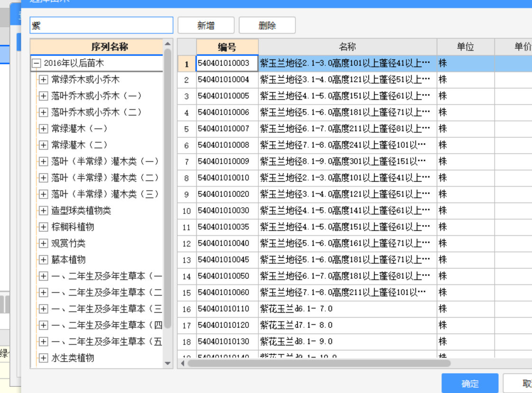This screenshot has width=532, height=393.
Task: Select the 藤本植物 tree item
Action: (x=68, y=260)
